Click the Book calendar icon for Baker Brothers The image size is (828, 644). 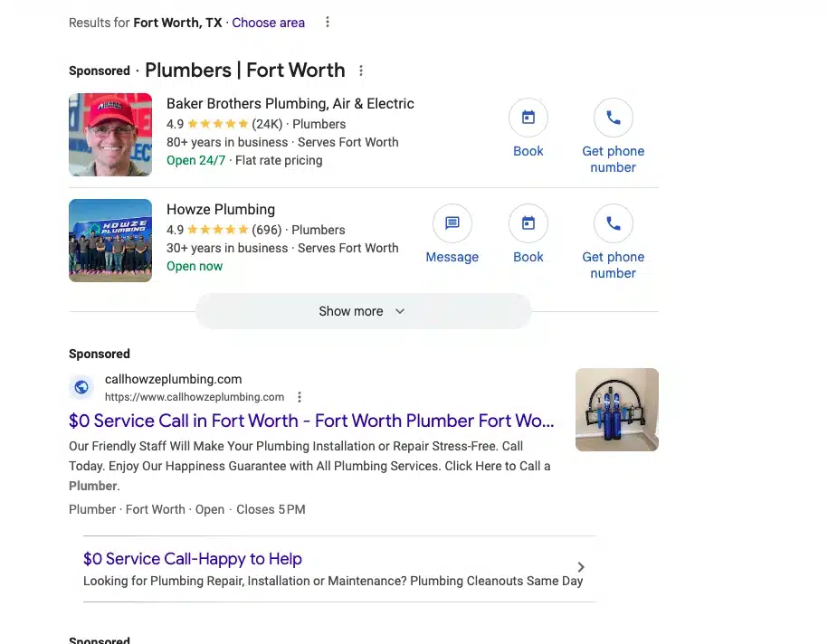click(528, 118)
